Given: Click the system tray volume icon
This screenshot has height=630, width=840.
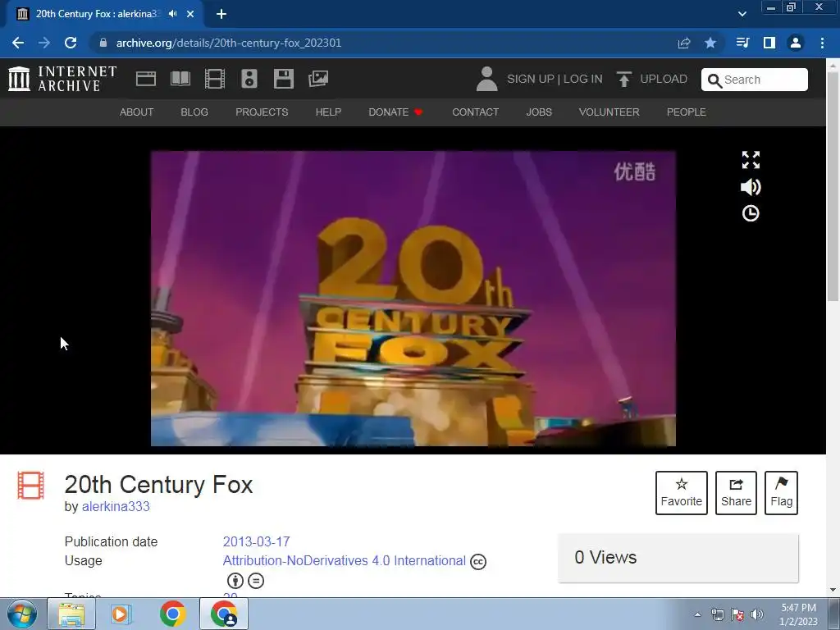Looking at the screenshot, I should coord(757,614).
